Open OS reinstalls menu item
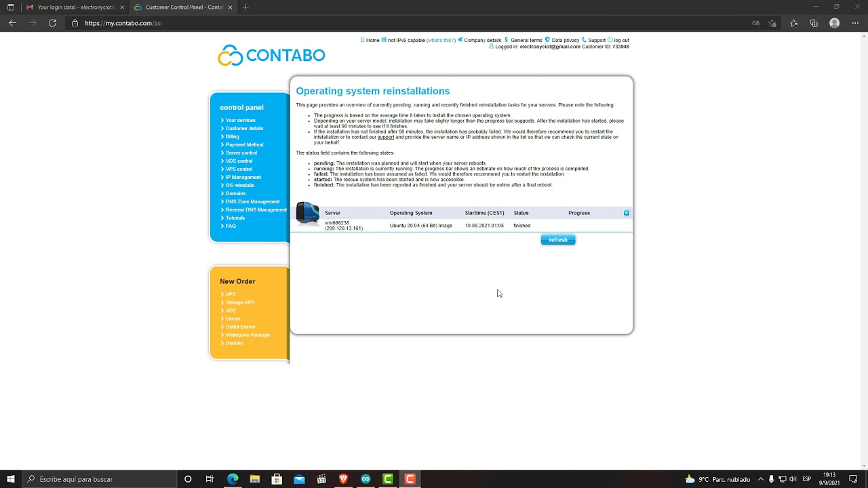This screenshot has height=488, width=868. 240,185
